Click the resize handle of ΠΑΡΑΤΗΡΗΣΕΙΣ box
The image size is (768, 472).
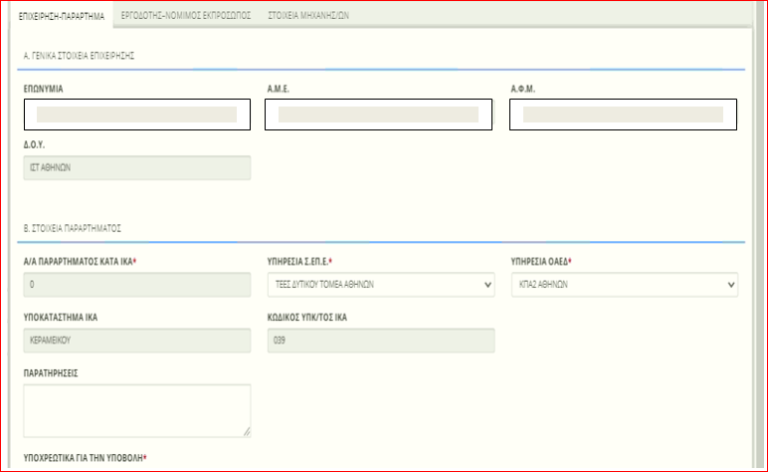(246, 432)
